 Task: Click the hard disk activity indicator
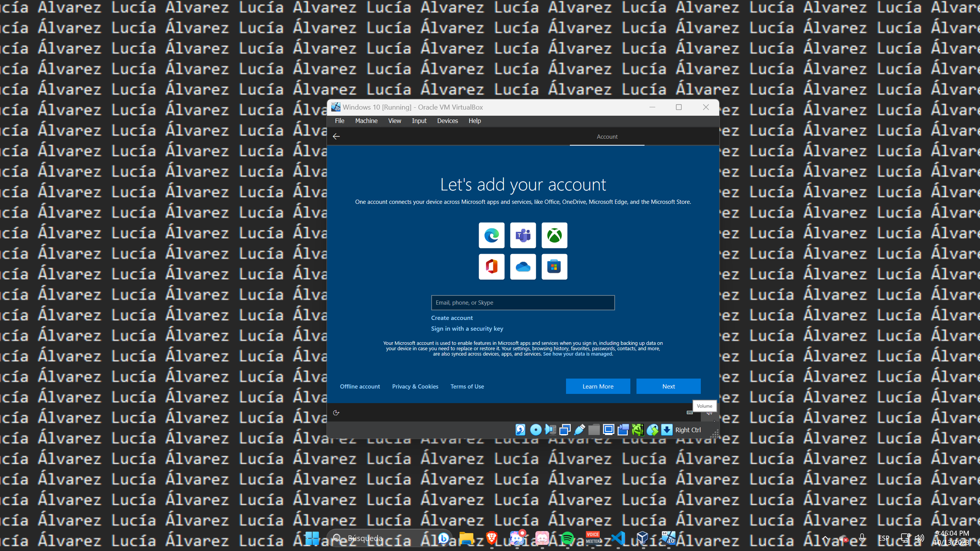pyautogui.click(x=520, y=430)
